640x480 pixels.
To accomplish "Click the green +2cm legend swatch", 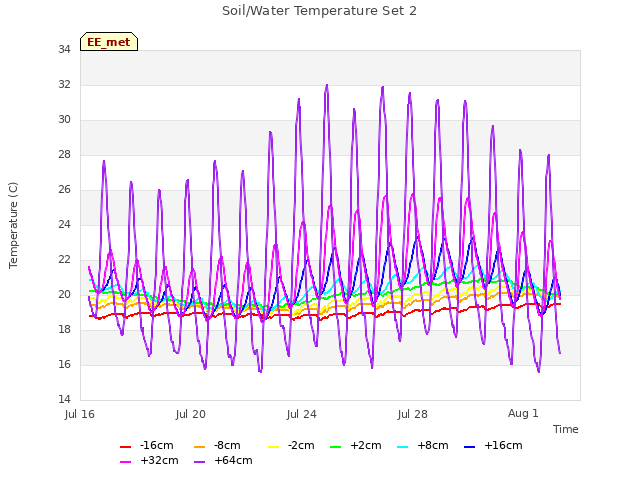I will click(336, 447).
